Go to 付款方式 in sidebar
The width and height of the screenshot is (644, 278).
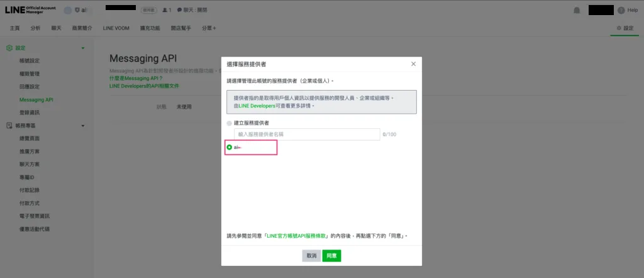tap(30, 203)
